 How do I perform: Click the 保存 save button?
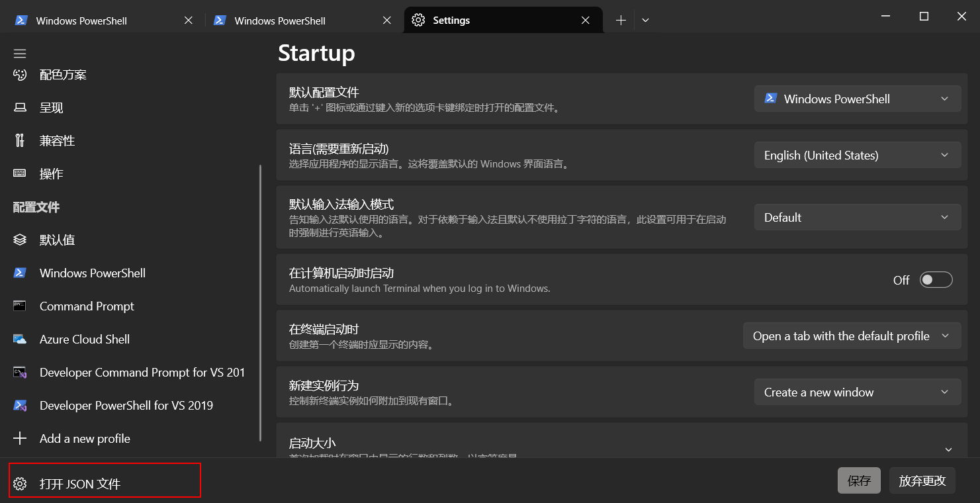[859, 480]
